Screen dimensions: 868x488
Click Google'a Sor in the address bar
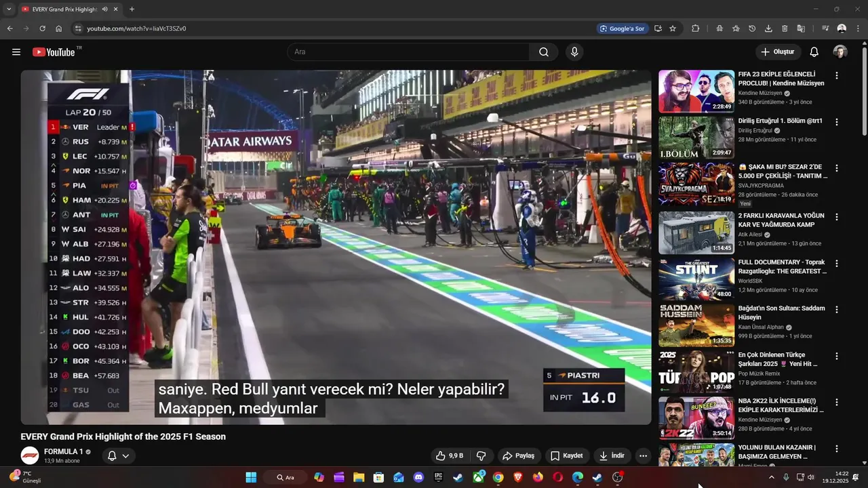(622, 28)
